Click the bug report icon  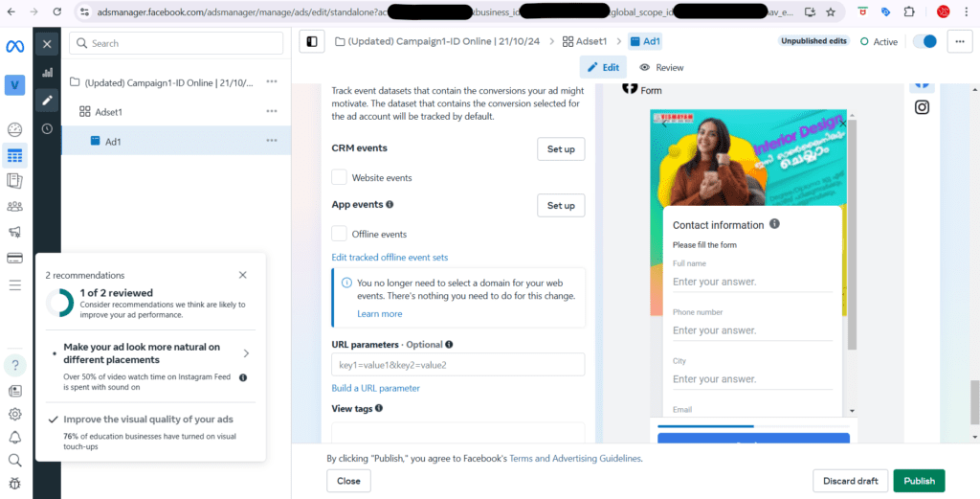tap(15, 483)
